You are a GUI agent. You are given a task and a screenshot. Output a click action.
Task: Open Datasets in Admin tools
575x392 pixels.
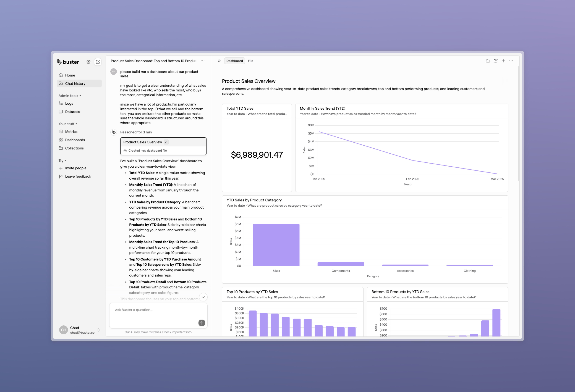tap(72, 112)
